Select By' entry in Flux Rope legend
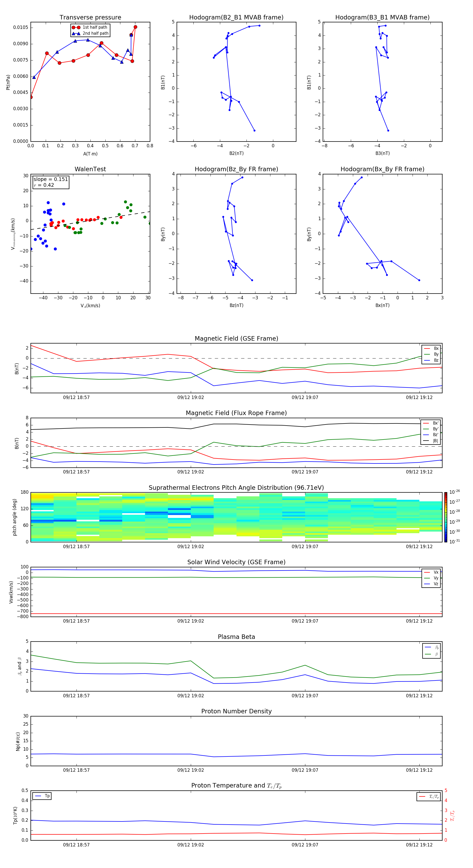473x868 pixels. pos(431,429)
